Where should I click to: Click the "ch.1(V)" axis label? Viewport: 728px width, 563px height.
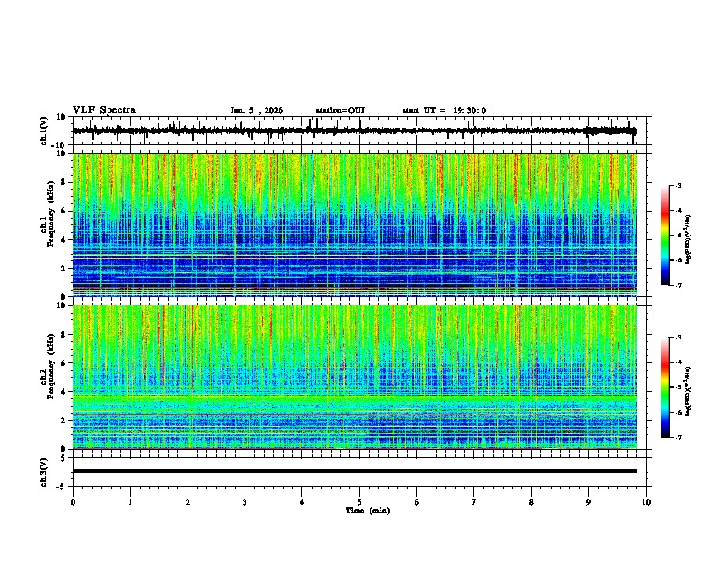coord(44,131)
